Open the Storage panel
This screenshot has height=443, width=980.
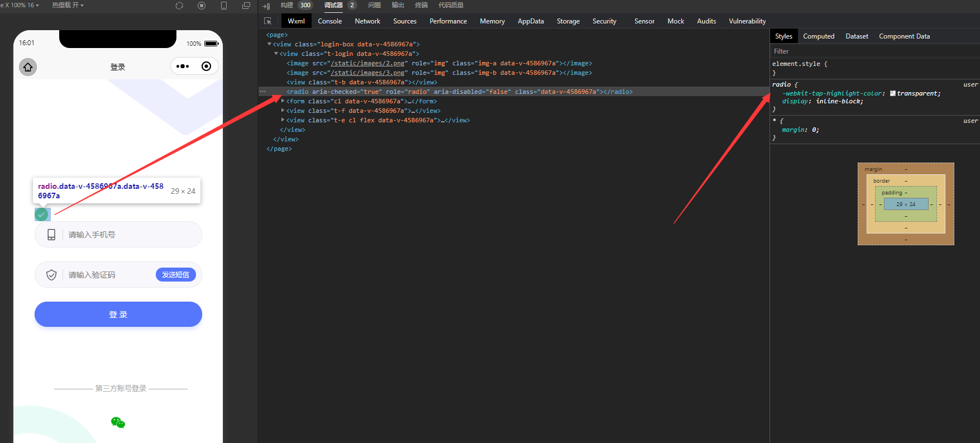pos(568,21)
